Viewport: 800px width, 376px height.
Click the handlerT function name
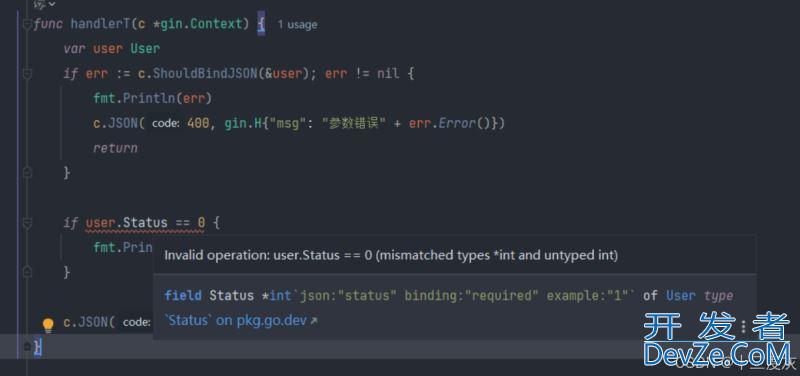(x=99, y=24)
